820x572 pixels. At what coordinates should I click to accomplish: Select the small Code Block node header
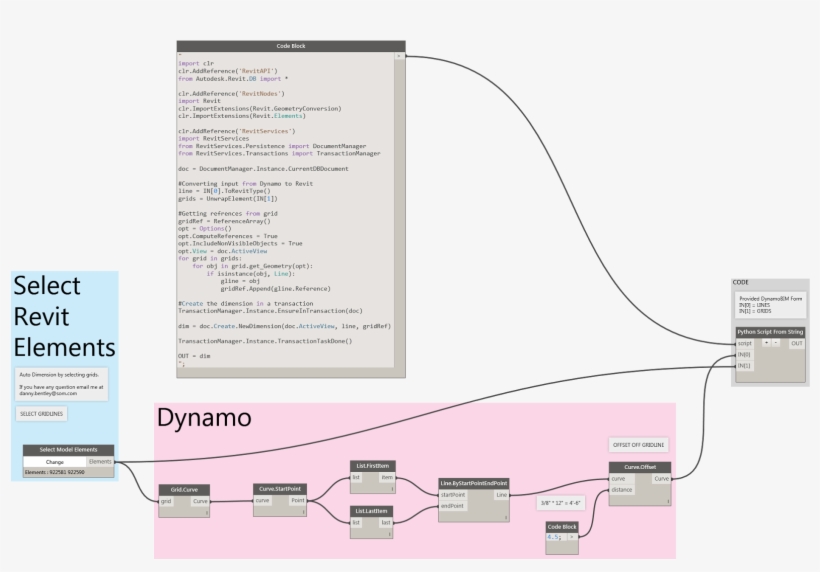point(562,527)
